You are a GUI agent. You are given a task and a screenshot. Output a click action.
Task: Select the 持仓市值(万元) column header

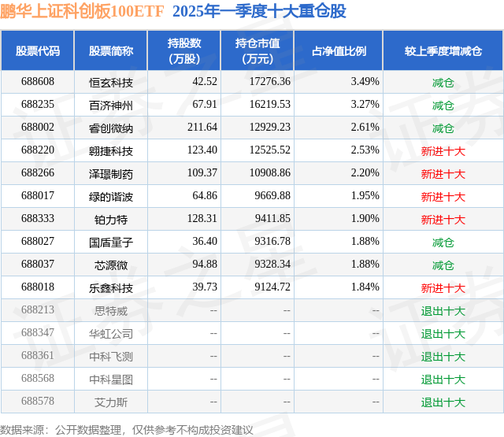click(258, 50)
